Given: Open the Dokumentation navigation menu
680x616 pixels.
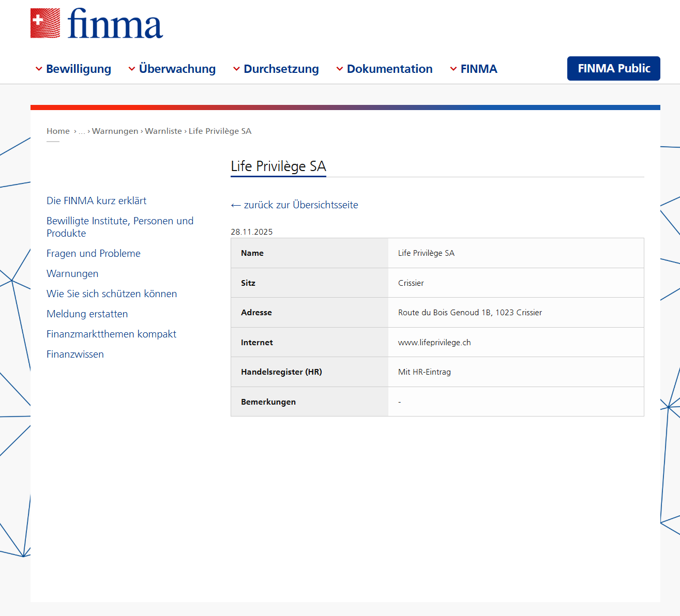Looking at the screenshot, I should click(x=390, y=69).
